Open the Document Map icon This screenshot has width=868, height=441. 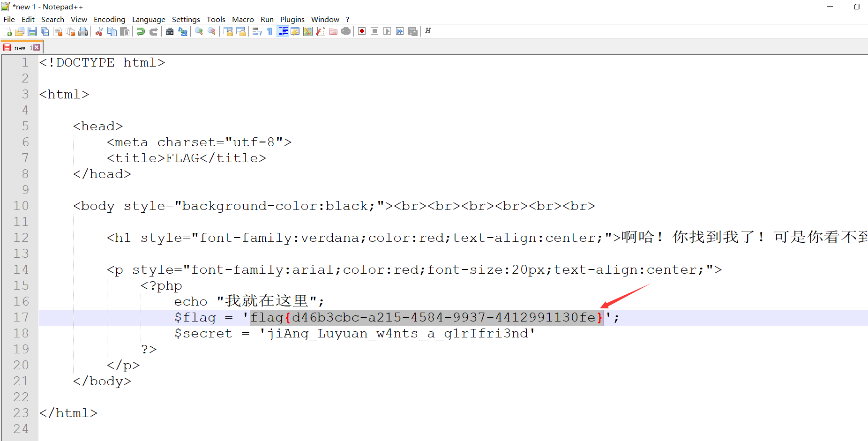[308, 31]
